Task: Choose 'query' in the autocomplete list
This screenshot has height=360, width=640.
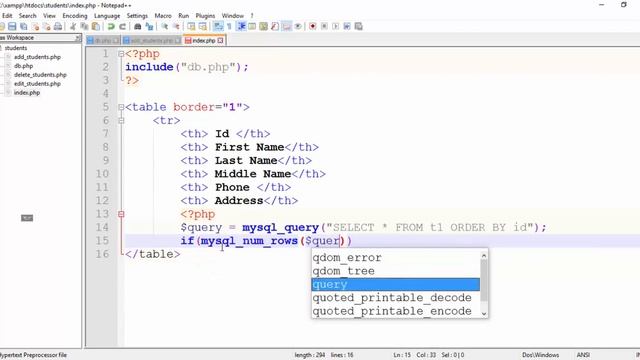Action: (x=396, y=284)
